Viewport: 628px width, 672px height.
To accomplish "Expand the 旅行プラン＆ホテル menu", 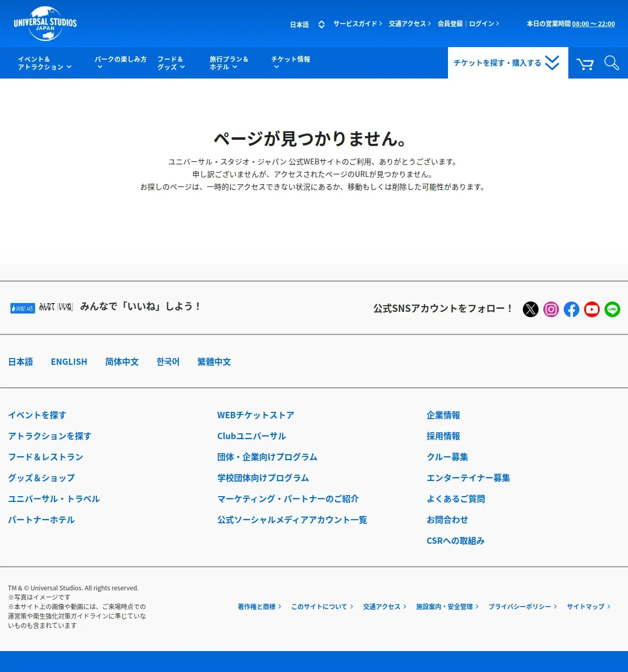I will pos(229,63).
